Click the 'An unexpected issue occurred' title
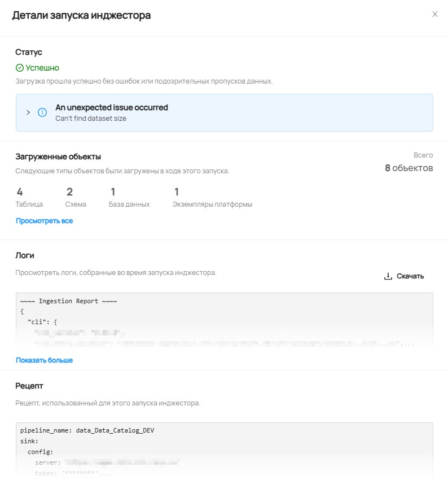The width and height of the screenshot is (448, 480). tap(111, 107)
